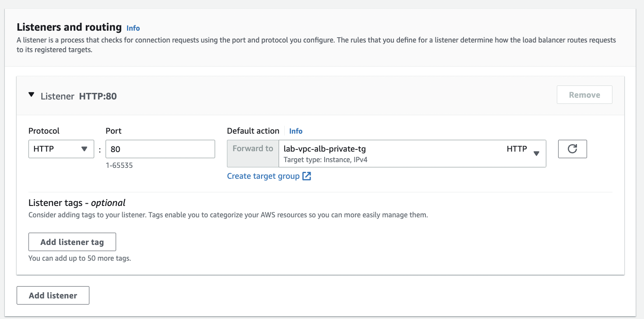Click the external link icon beside Create target group
The width and height of the screenshot is (644, 319).
click(307, 176)
